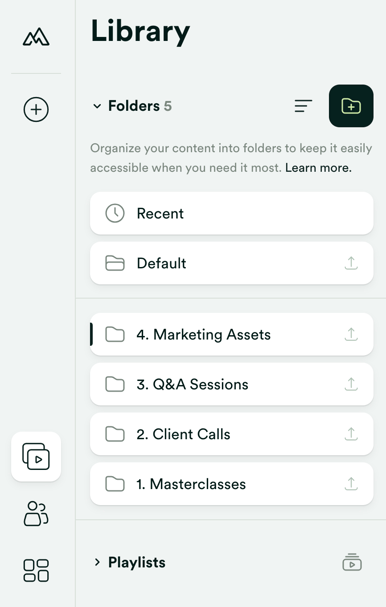This screenshot has height=607, width=386.
Task: Open the Recent item
Action: [232, 213]
